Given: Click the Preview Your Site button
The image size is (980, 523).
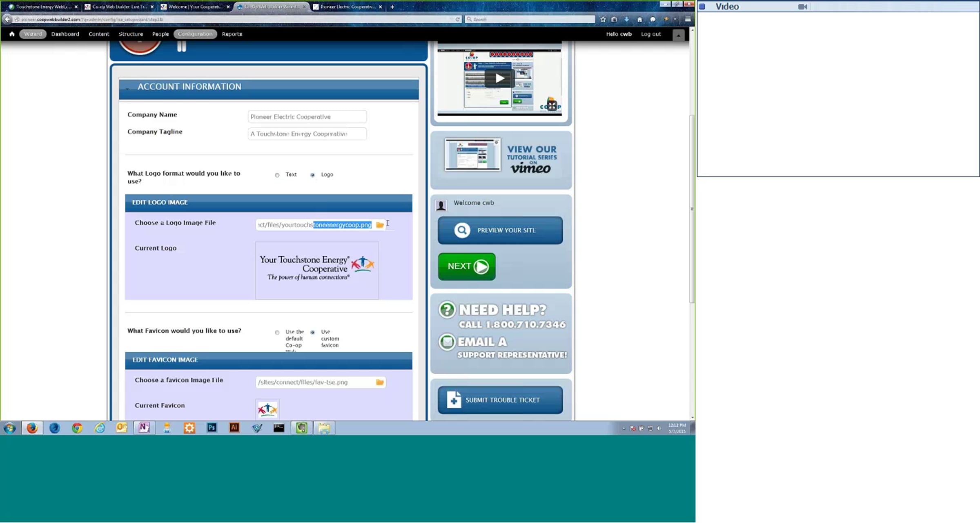Looking at the screenshot, I should [500, 230].
